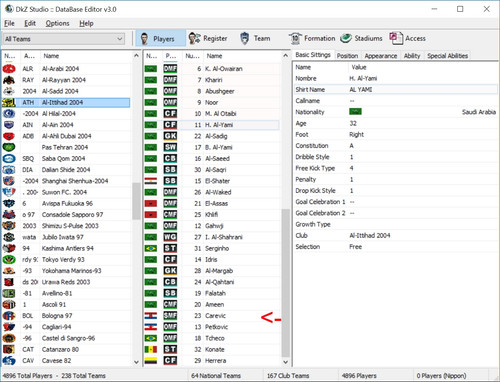Click the Tokyo Verdy 93 team logo icon

pos(9,259)
